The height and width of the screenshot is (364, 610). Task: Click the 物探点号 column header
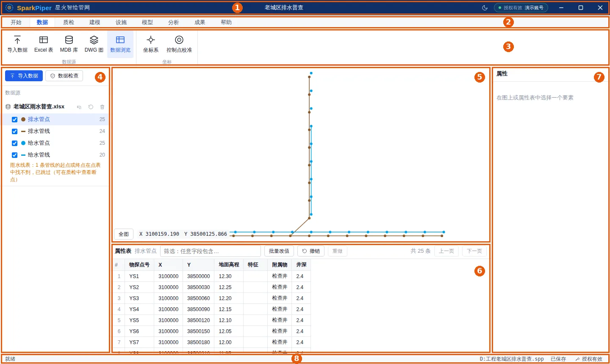139,265
